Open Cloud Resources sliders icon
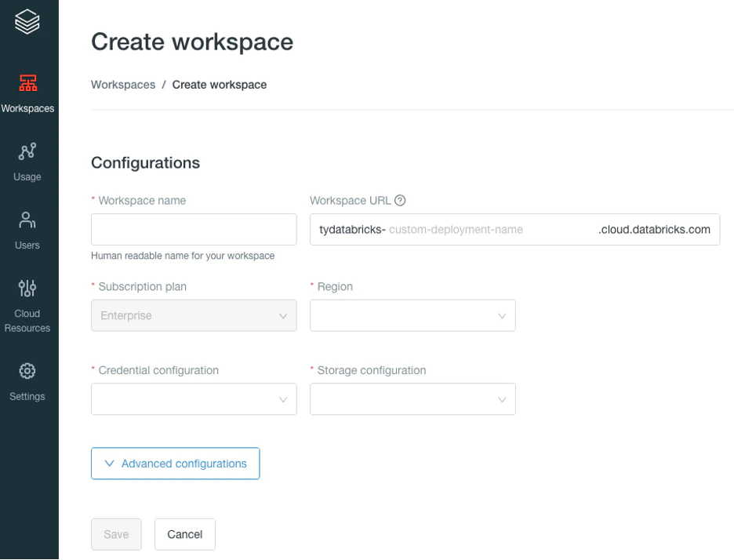Screen dimensions: 734x560 point(27,288)
